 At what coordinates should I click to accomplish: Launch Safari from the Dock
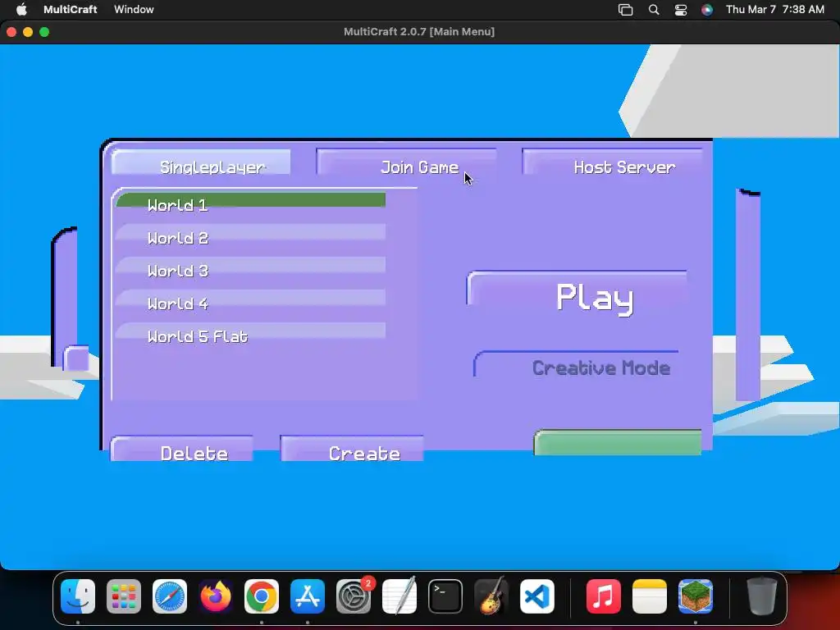click(x=170, y=596)
